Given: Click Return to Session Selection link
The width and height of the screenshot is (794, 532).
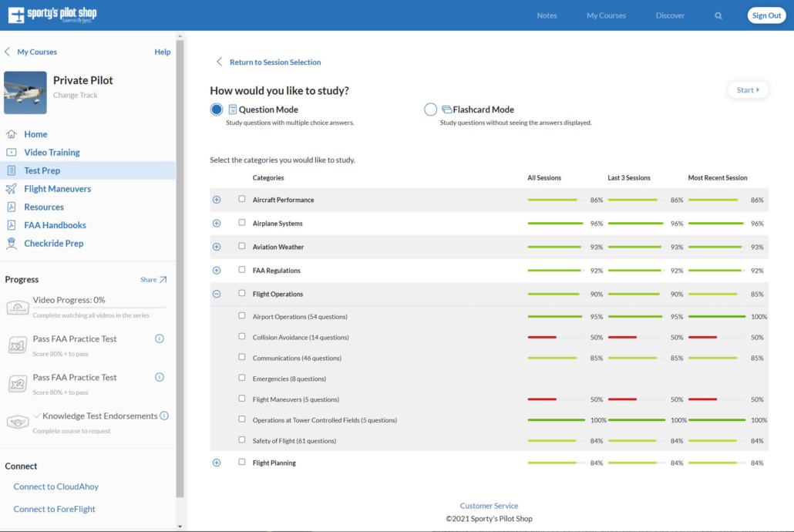Looking at the screenshot, I should click(x=274, y=62).
